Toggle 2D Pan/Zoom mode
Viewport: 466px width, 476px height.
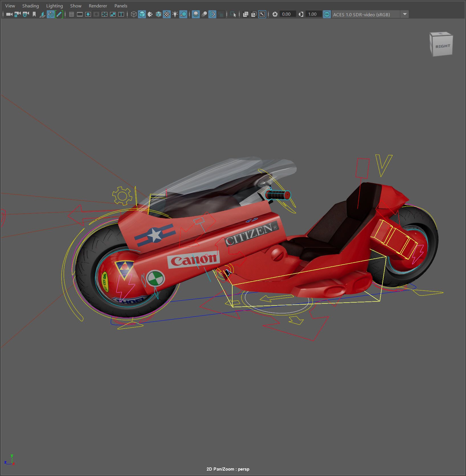(x=51, y=14)
